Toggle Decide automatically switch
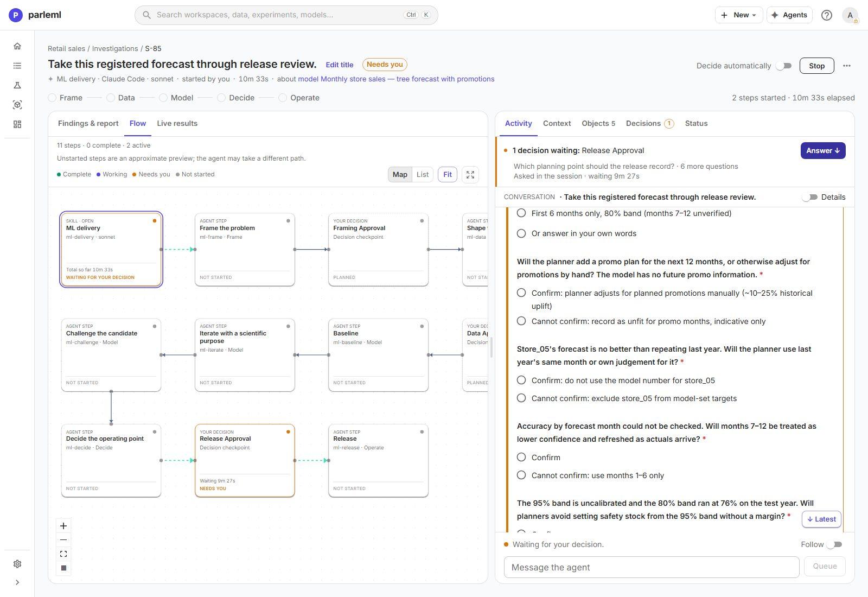This screenshot has width=868, height=597. point(783,66)
